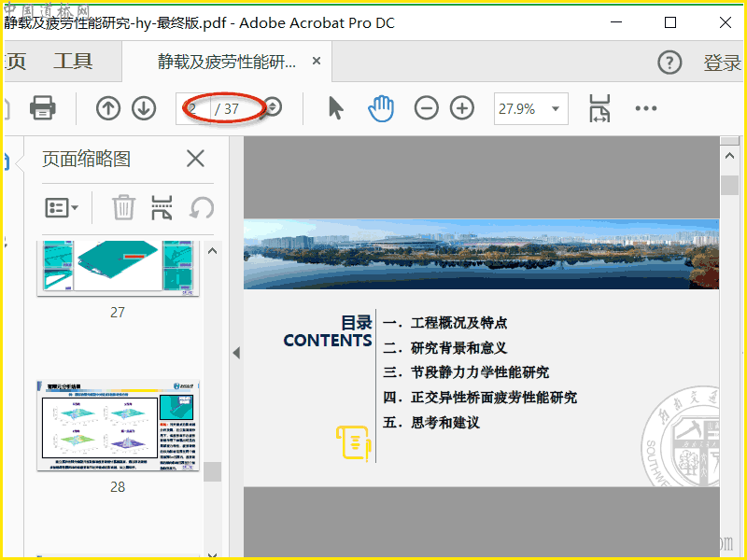This screenshot has width=747, height=560.
Task: Print the document with printer icon
Action: coord(43,108)
